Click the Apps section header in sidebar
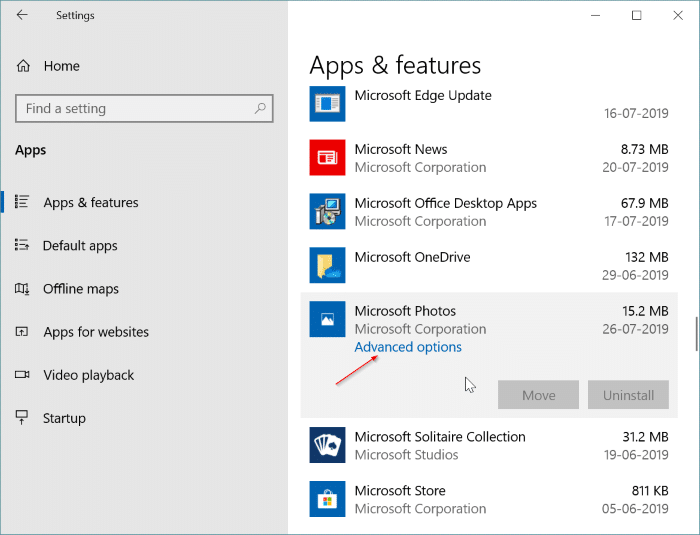Screen dimensions: 700x535 [x=30, y=150]
